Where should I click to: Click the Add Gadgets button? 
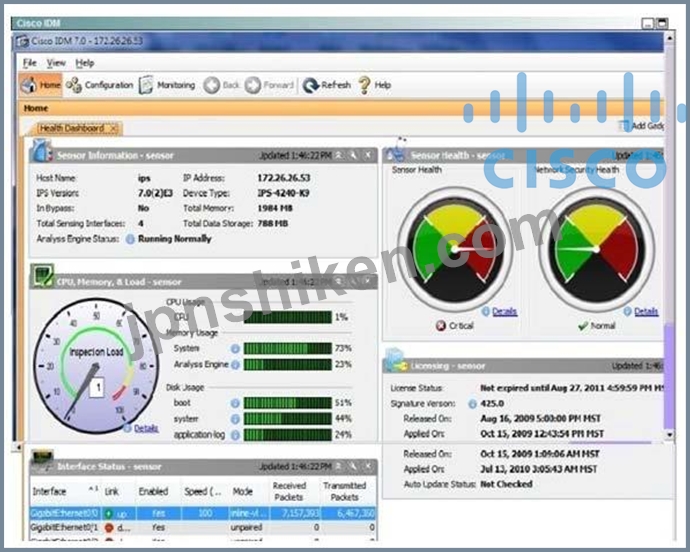coord(642,126)
